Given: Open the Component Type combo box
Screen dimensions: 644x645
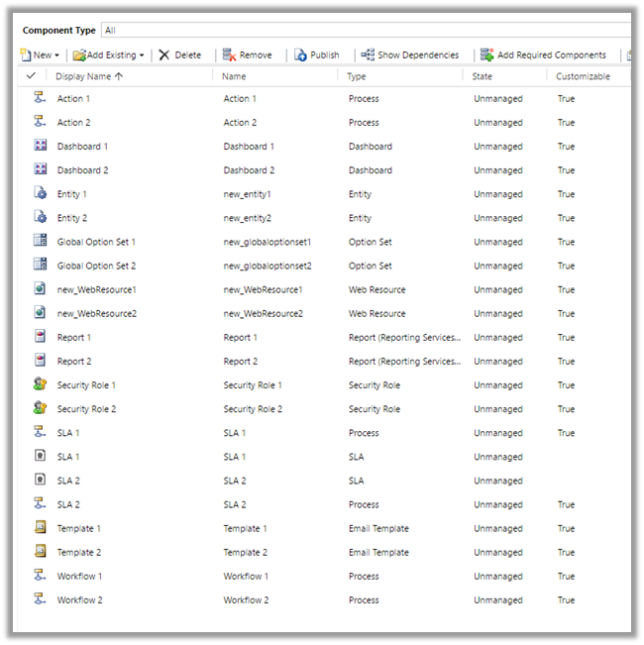Looking at the screenshot, I should (367, 31).
